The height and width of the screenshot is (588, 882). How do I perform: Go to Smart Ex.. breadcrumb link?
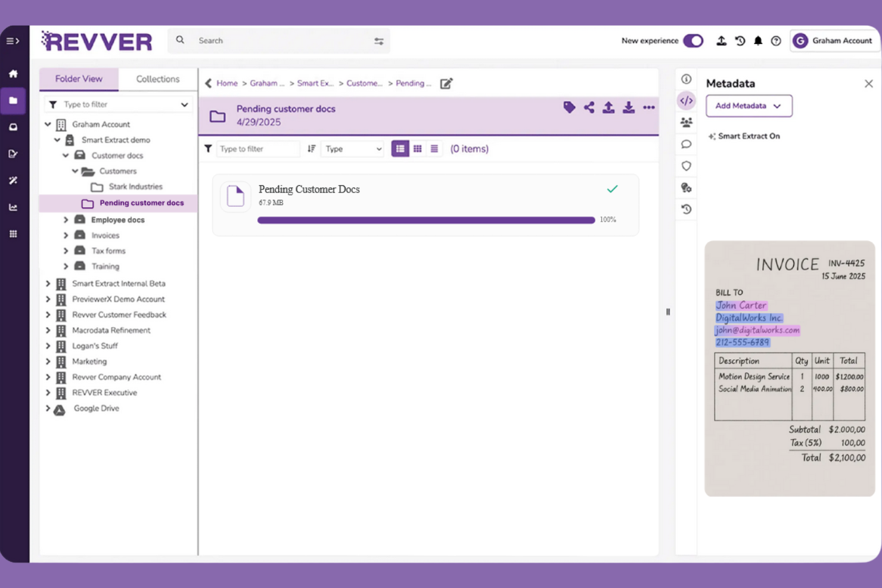[315, 83]
